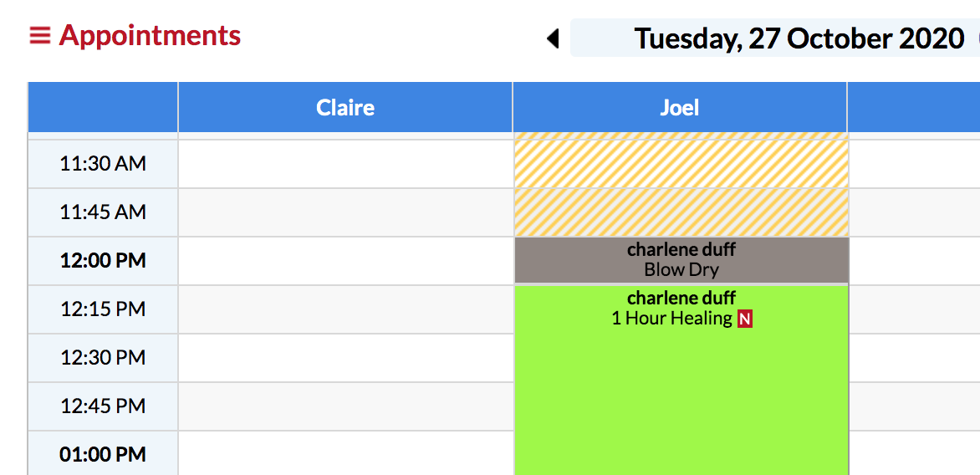Select Claire's 12:30 PM empty slot

click(x=345, y=357)
